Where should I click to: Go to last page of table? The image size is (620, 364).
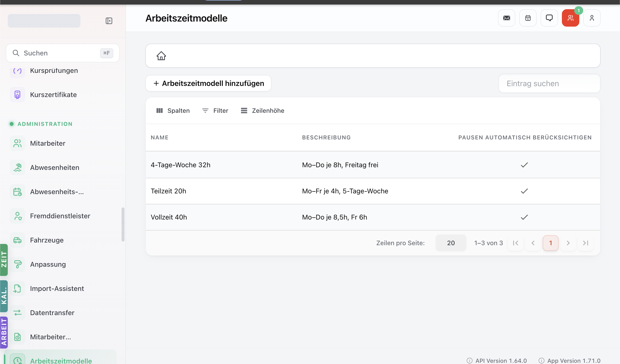pyautogui.click(x=585, y=243)
